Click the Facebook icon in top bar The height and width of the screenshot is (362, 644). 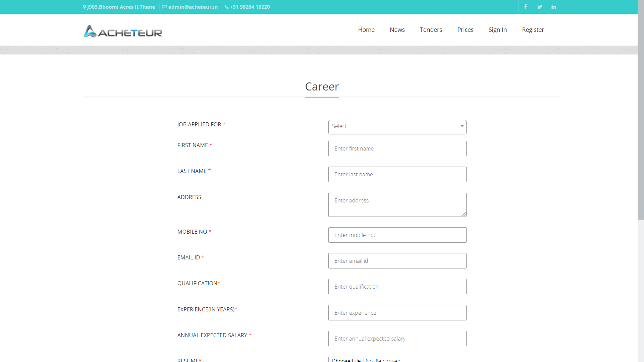coord(526,7)
